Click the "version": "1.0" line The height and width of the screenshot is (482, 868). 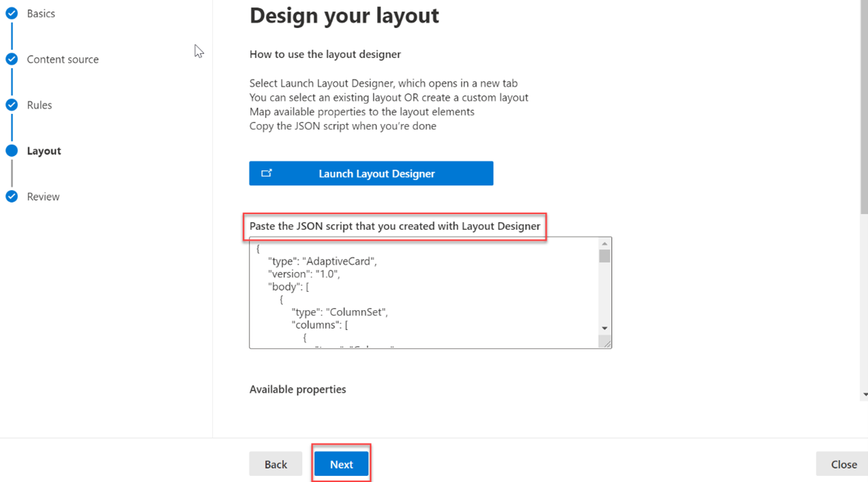[x=304, y=274]
